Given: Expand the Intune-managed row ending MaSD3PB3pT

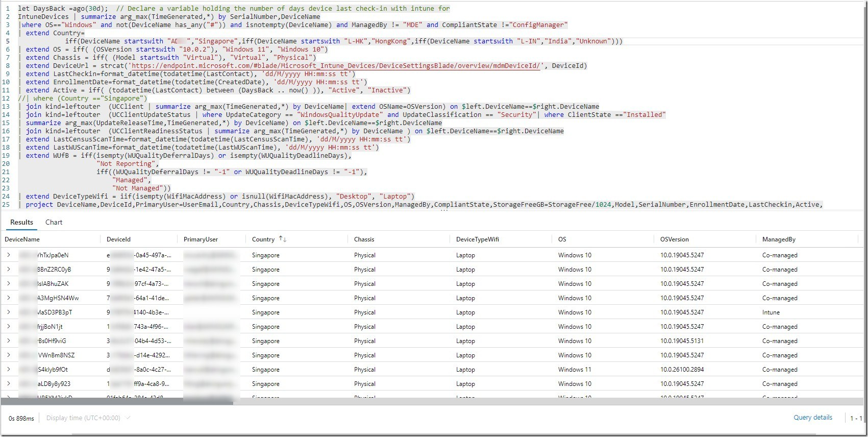Looking at the screenshot, I should click(x=9, y=312).
